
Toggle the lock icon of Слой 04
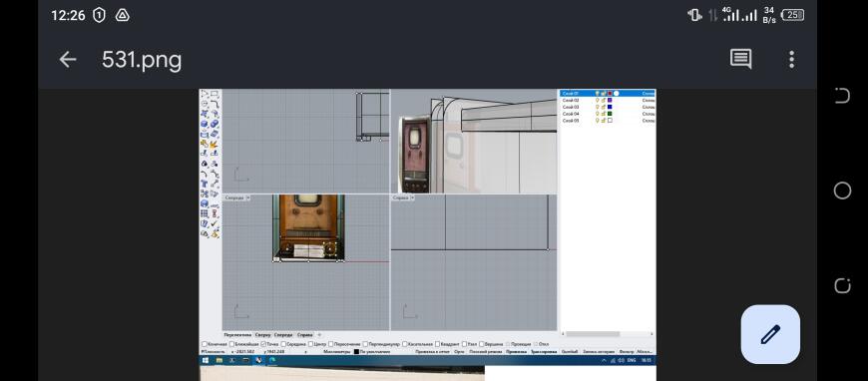(x=604, y=114)
